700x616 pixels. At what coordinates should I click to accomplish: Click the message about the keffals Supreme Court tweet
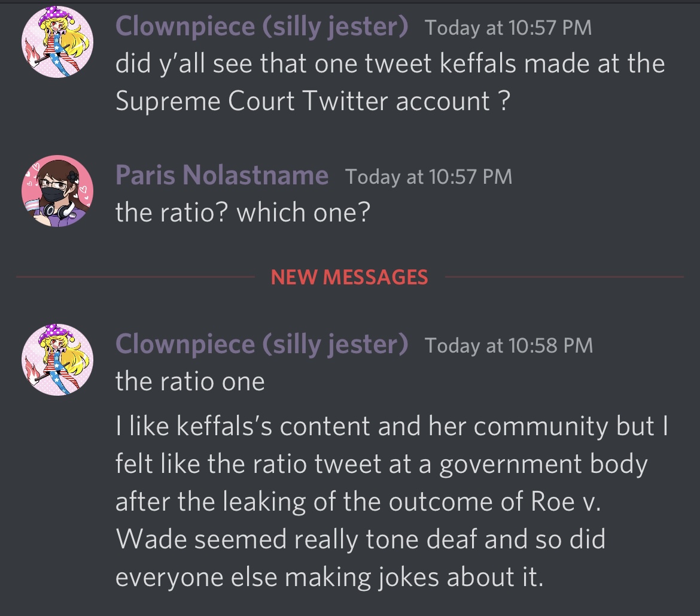click(390, 82)
